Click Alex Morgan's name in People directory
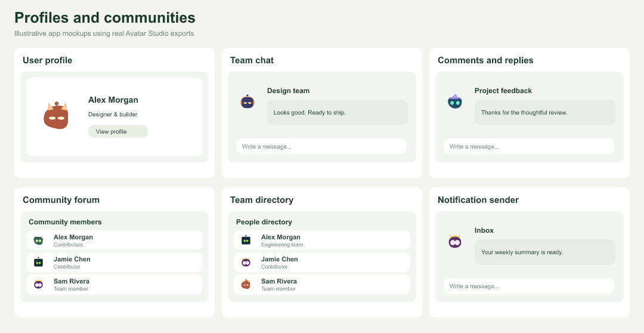 pos(281,237)
